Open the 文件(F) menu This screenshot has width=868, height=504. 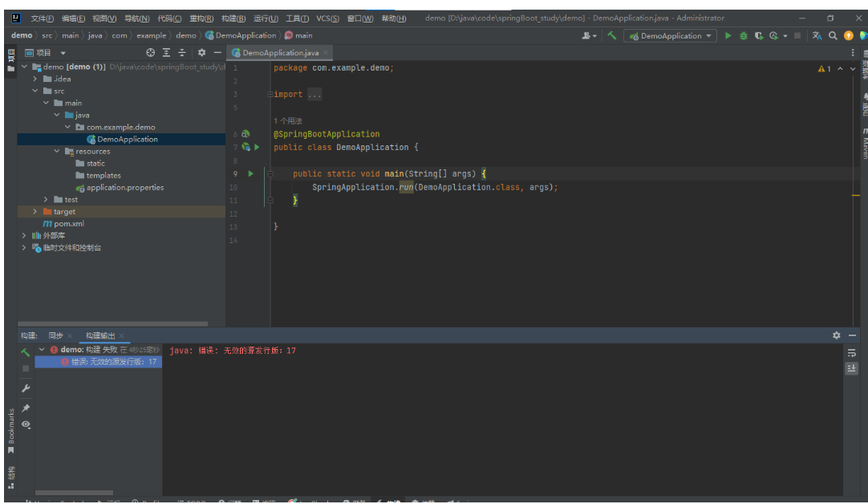point(42,18)
